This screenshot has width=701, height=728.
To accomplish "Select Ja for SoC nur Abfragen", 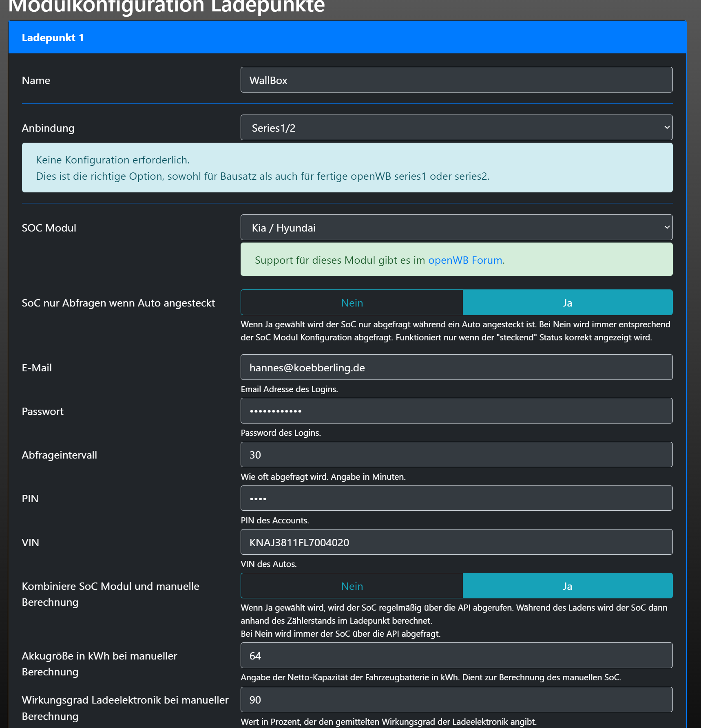I will point(567,302).
